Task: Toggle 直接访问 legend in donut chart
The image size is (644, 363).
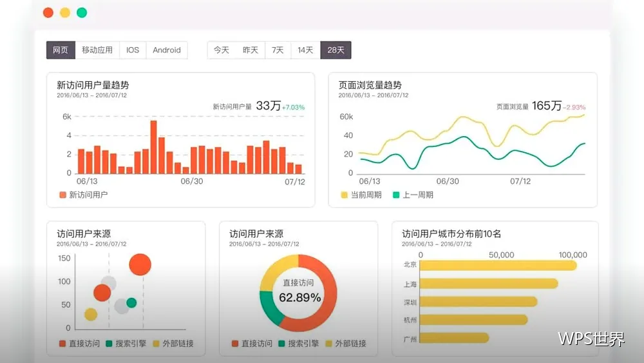Action: [x=235, y=344]
